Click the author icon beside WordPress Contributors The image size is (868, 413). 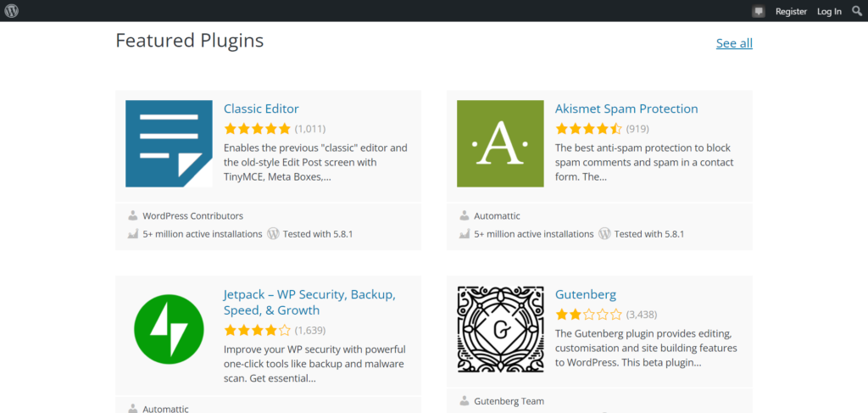coord(133,215)
